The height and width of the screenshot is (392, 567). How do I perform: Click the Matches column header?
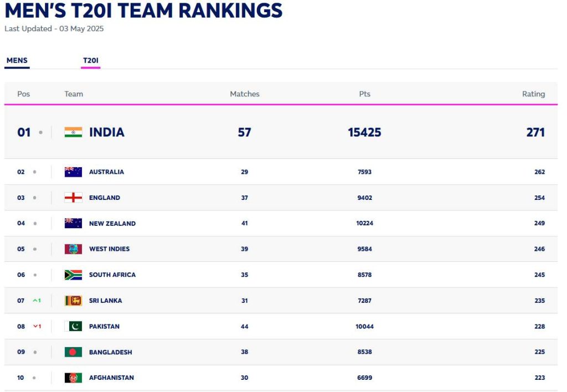click(245, 94)
